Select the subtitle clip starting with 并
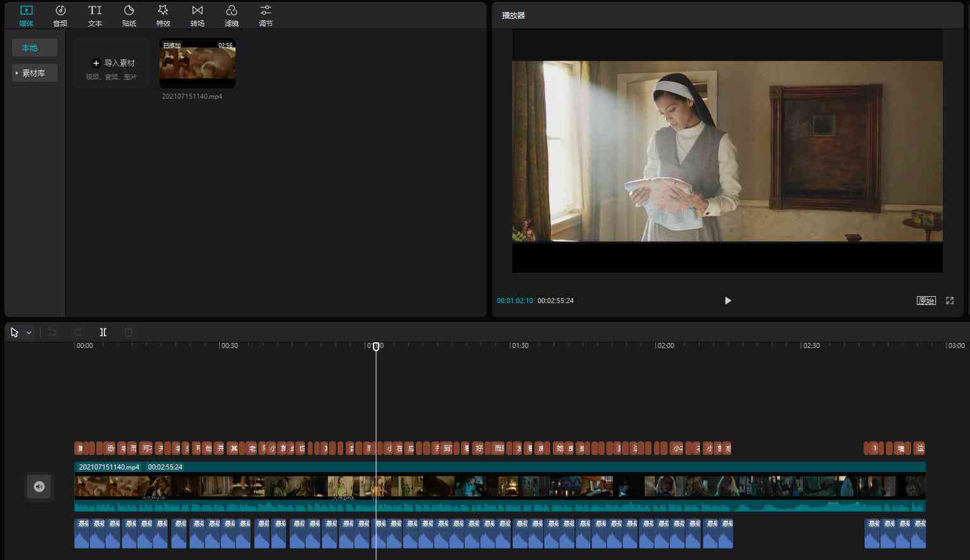The width and height of the screenshot is (970, 560). tap(219, 449)
